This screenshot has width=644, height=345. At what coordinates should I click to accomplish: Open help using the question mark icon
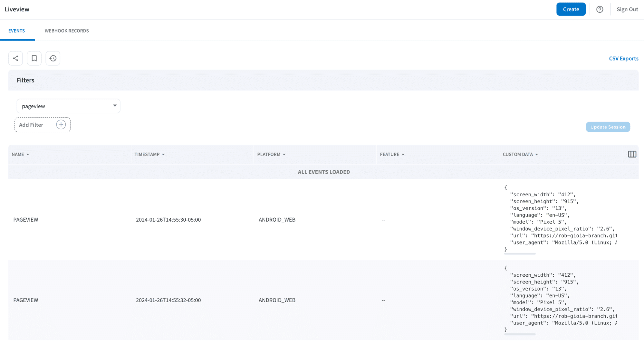tap(600, 9)
